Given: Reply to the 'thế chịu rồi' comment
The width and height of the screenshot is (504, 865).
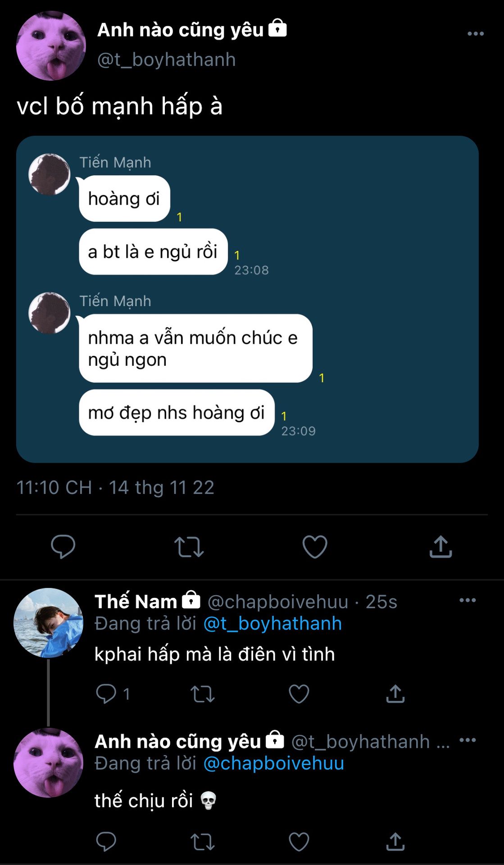Looking at the screenshot, I should [x=106, y=841].
